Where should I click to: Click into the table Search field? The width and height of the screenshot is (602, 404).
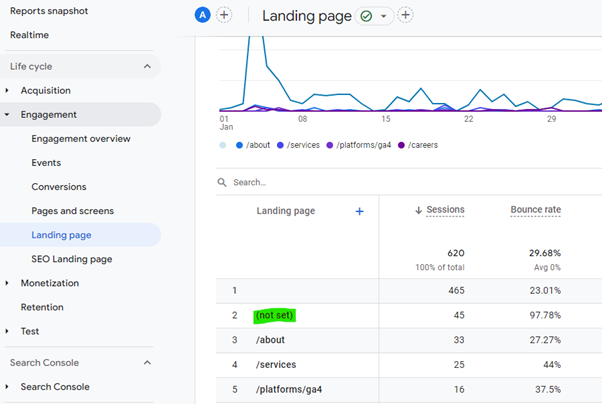(x=300, y=183)
